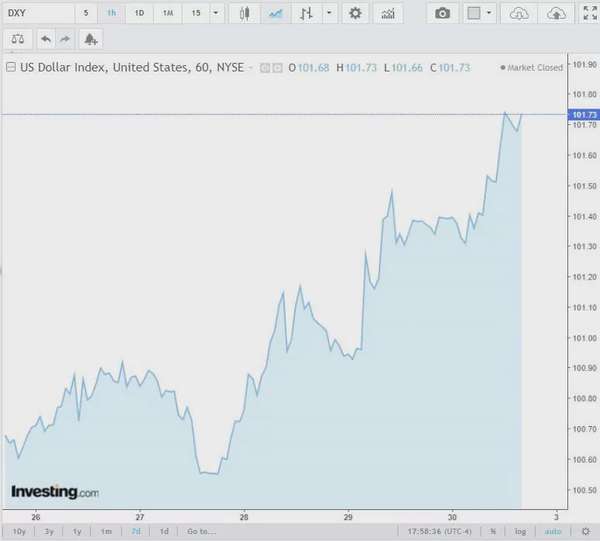The image size is (600, 541).
Task: Toggle the auto scale option
Action: [x=553, y=531]
